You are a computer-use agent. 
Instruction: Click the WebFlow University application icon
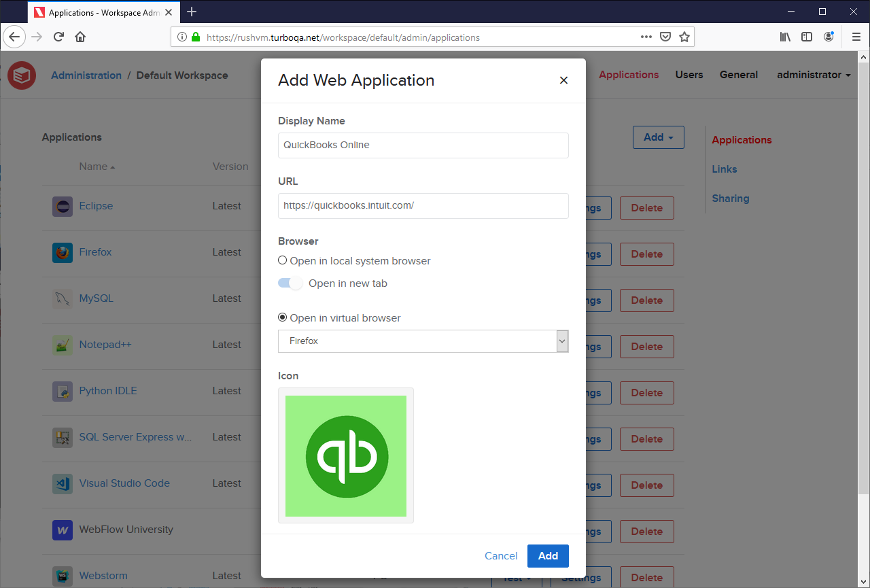(62, 530)
